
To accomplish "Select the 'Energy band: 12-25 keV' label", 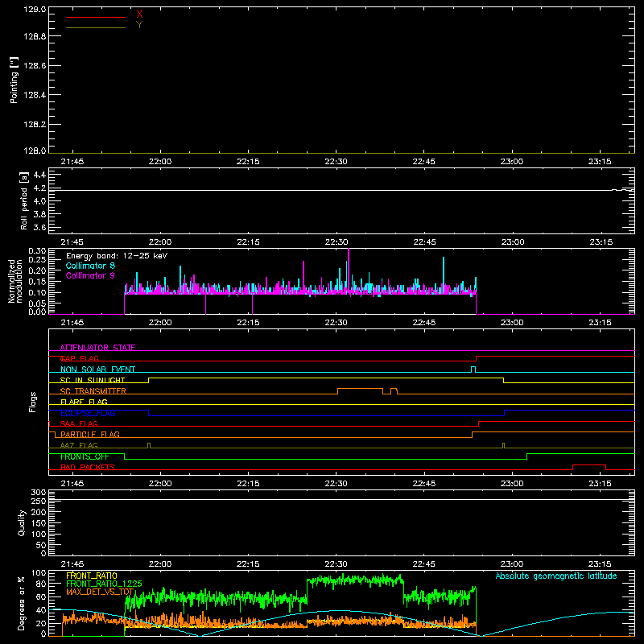I will [x=117, y=256].
